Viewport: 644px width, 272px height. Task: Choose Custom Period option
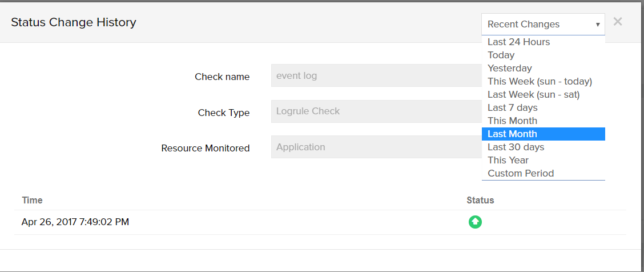pos(520,173)
